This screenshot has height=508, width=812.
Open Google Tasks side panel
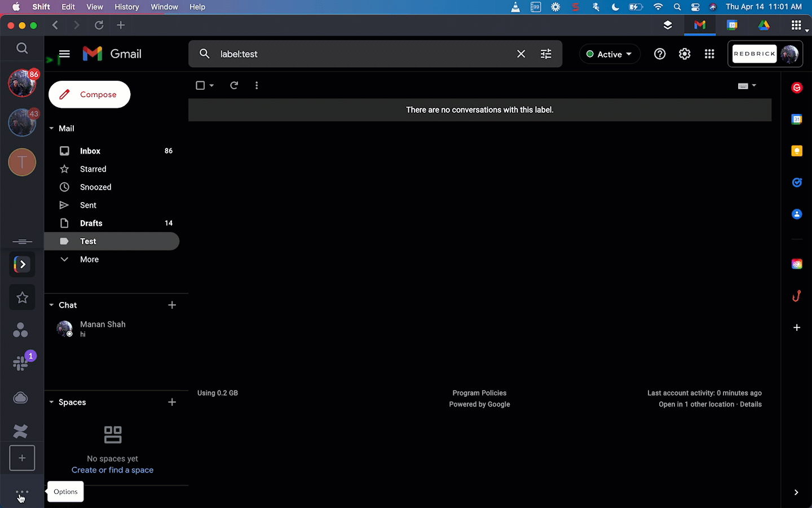point(797,182)
